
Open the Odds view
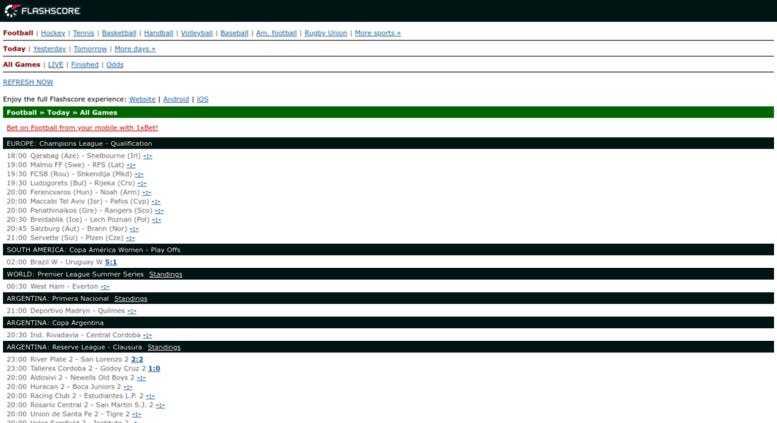click(x=115, y=65)
